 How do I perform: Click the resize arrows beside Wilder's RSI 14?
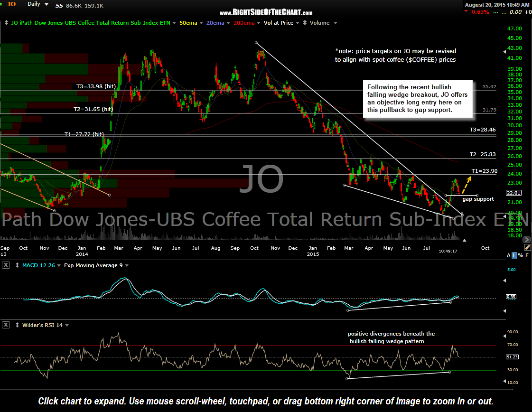coord(17,325)
